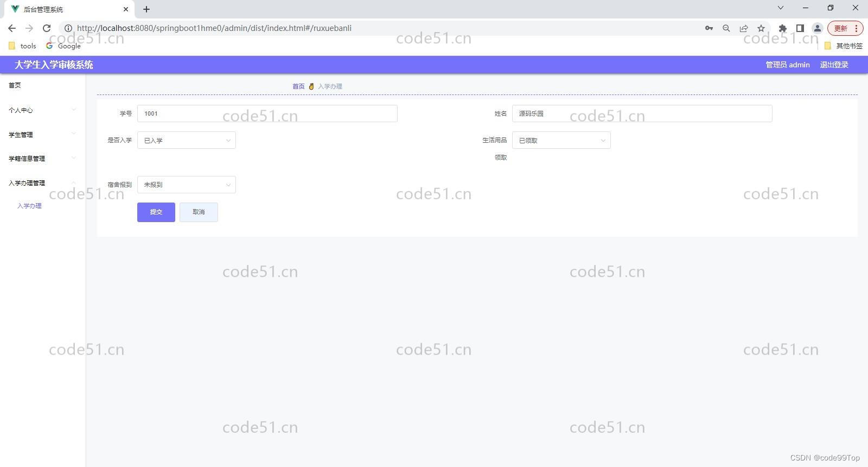The height and width of the screenshot is (467, 868).
Task: Click the 入学办理 breadcrumb text
Action: coord(330,86)
